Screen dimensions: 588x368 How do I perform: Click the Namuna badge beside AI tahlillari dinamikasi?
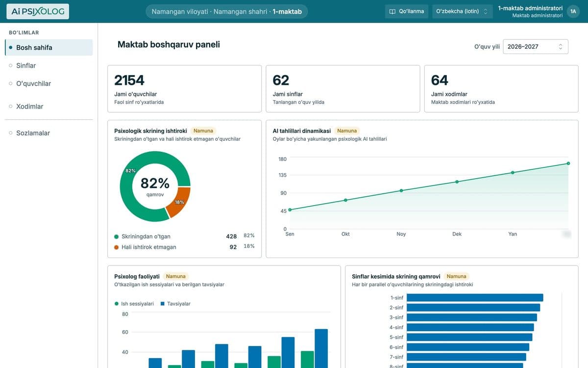pos(347,131)
